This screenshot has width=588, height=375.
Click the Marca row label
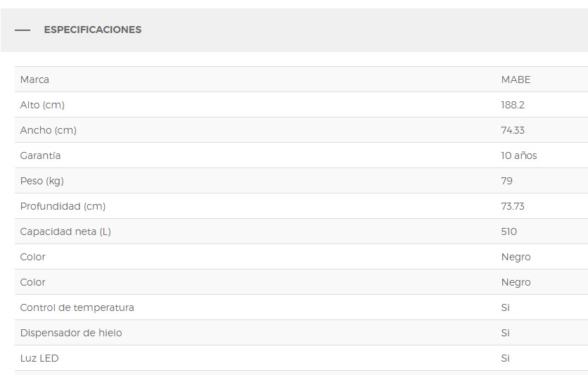(34, 80)
